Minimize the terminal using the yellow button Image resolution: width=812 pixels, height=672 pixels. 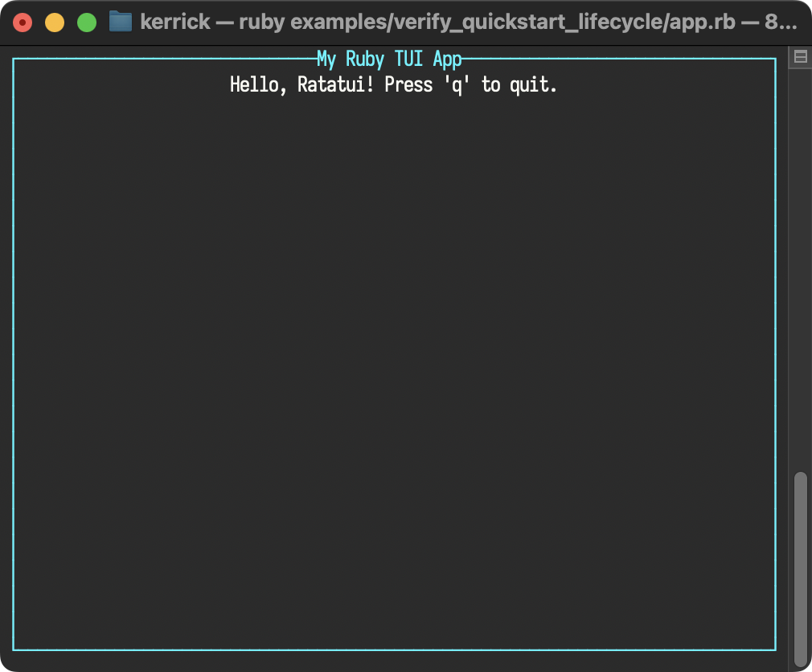55,23
